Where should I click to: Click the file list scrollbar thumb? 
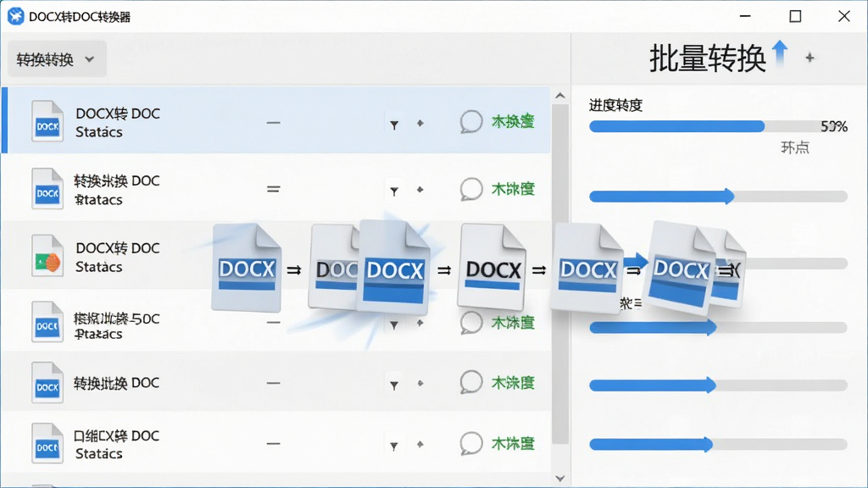(x=560, y=274)
